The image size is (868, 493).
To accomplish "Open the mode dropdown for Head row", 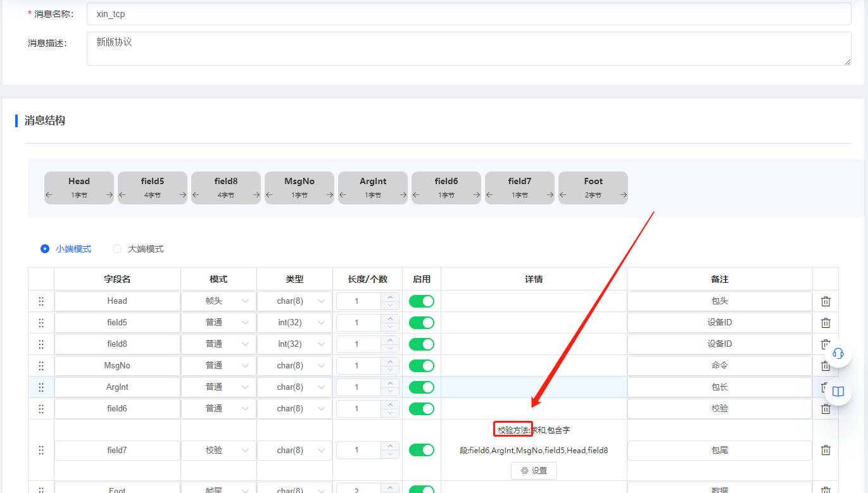I will pos(218,301).
